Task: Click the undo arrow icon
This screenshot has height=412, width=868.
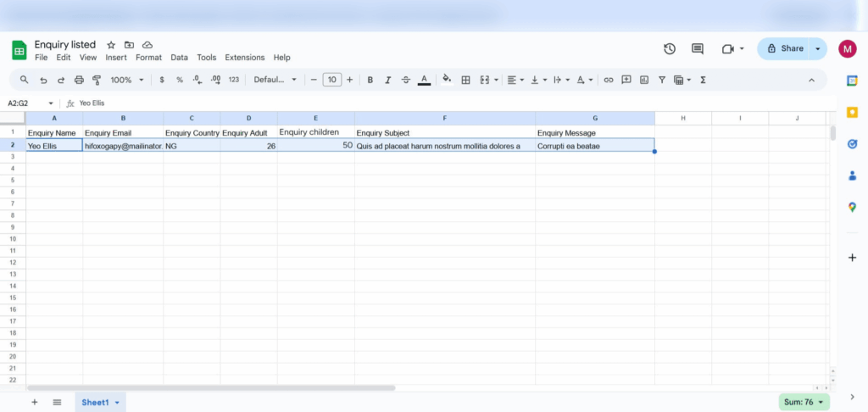Action: pyautogui.click(x=43, y=80)
